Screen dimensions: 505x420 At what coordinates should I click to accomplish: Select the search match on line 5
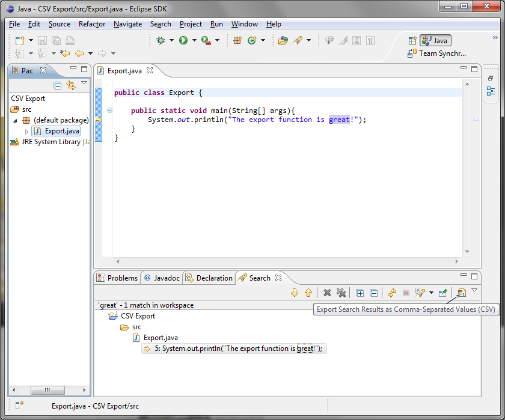[x=234, y=348]
